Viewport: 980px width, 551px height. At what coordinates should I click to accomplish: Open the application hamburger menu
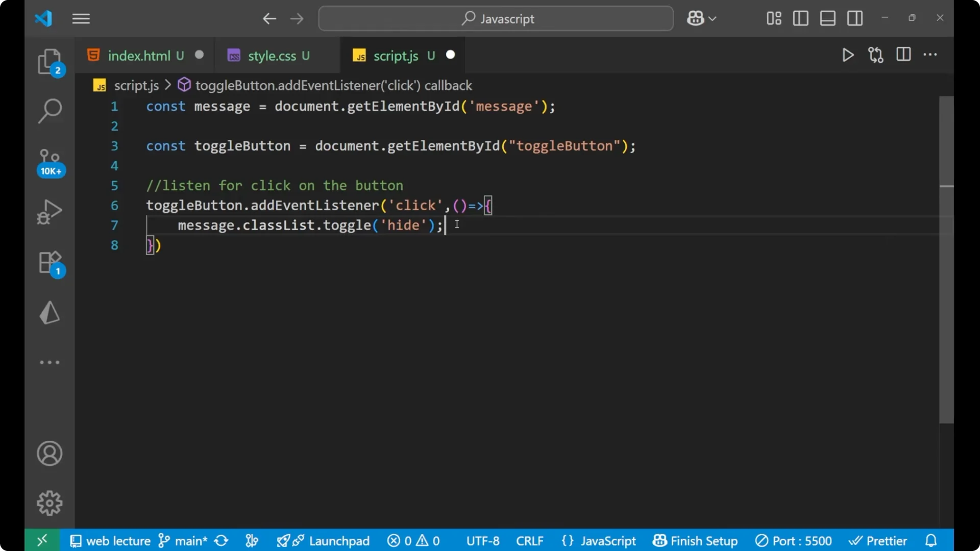point(81,19)
